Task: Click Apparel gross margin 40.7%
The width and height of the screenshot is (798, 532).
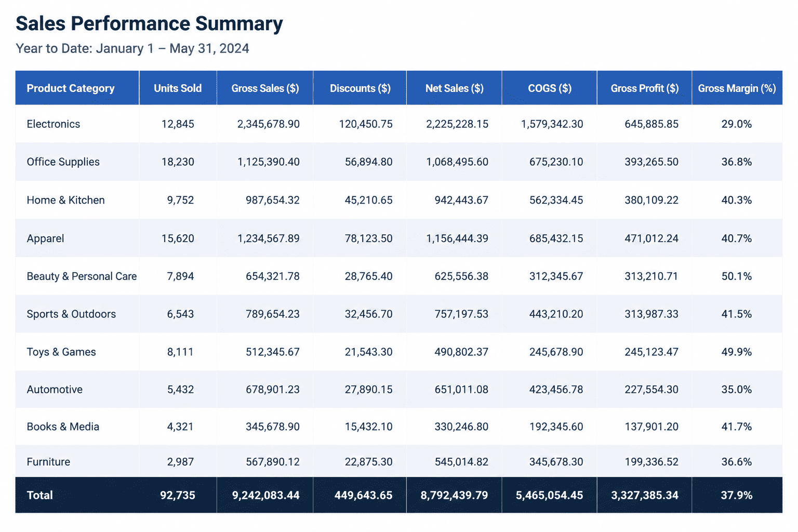Action: pos(737,238)
